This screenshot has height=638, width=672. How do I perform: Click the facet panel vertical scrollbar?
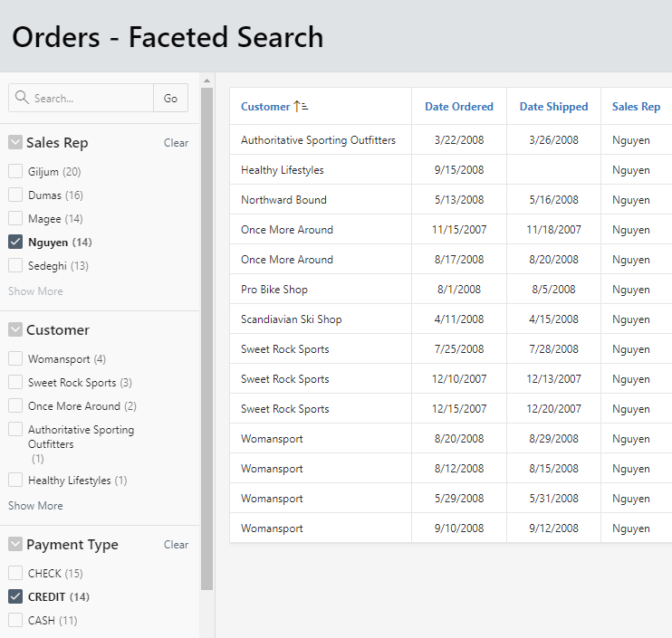coord(206,335)
